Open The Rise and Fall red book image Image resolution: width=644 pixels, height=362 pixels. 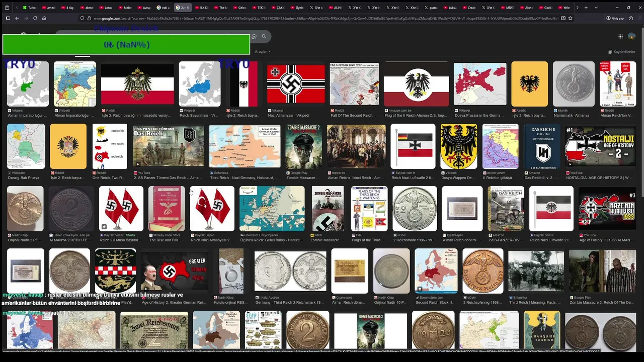(x=167, y=209)
